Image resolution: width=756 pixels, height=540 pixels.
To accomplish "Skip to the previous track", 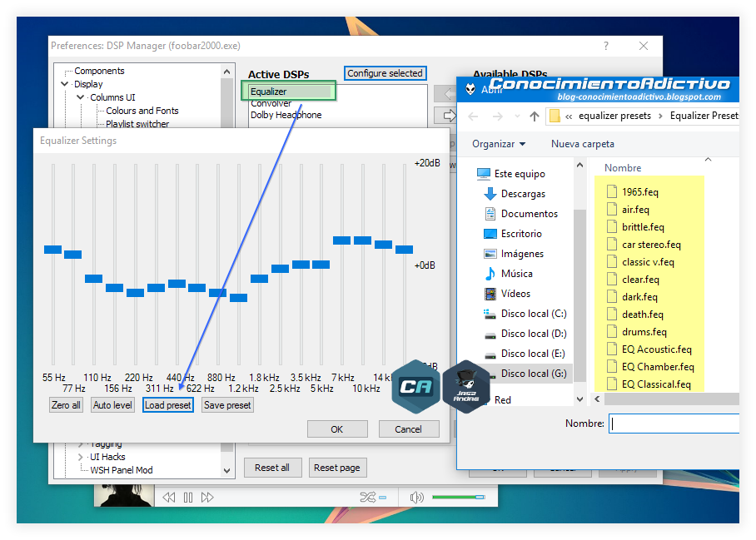I will 168,497.
